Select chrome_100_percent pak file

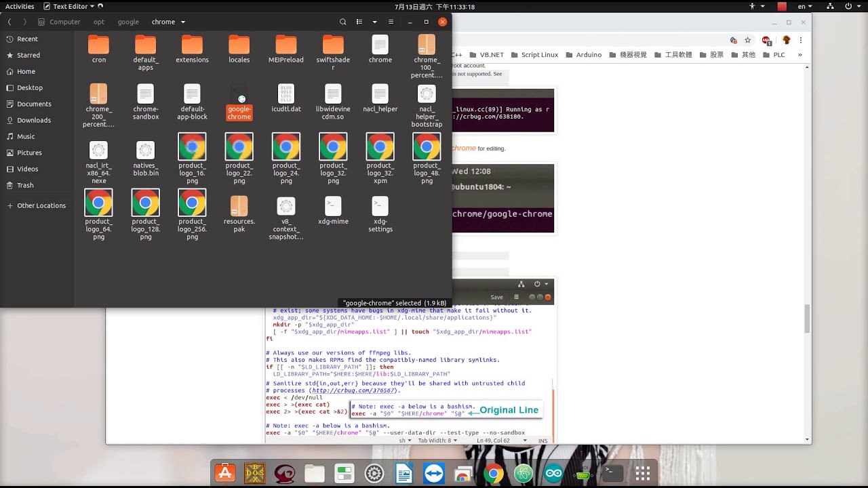click(427, 57)
